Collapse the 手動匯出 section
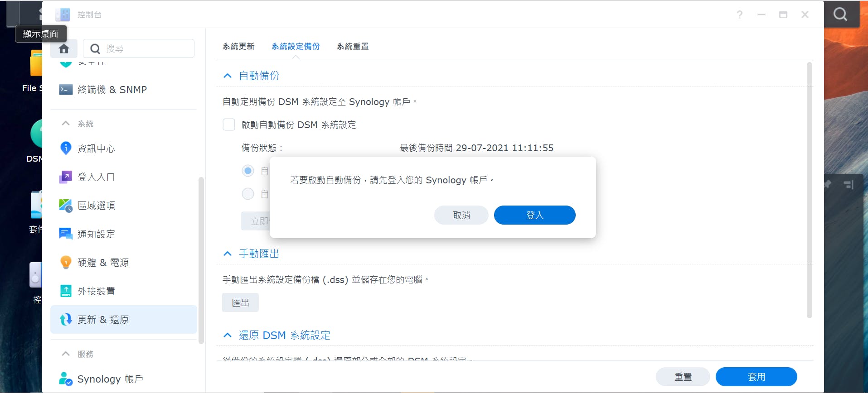Screen dimensions: 868x393 (x=228, y=254)
